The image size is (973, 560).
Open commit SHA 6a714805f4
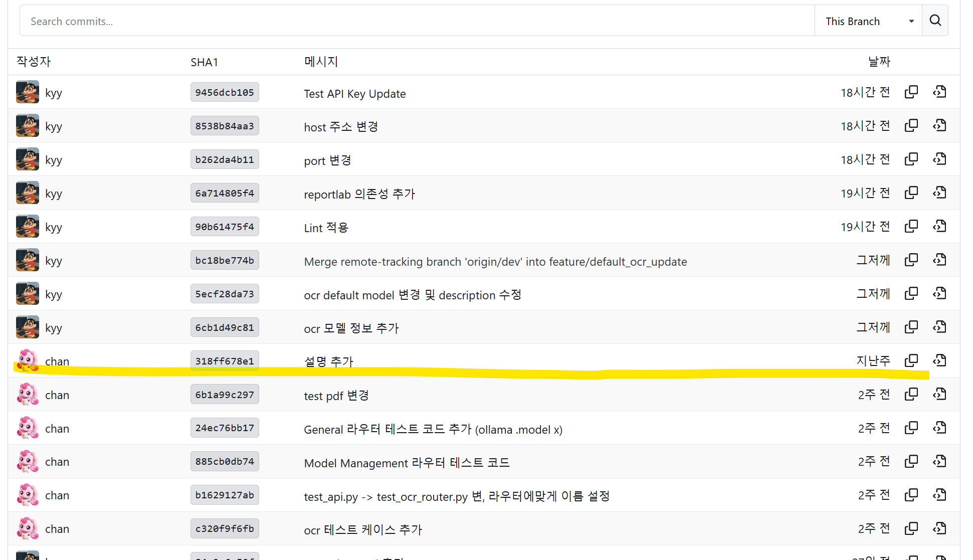[225, 193]
